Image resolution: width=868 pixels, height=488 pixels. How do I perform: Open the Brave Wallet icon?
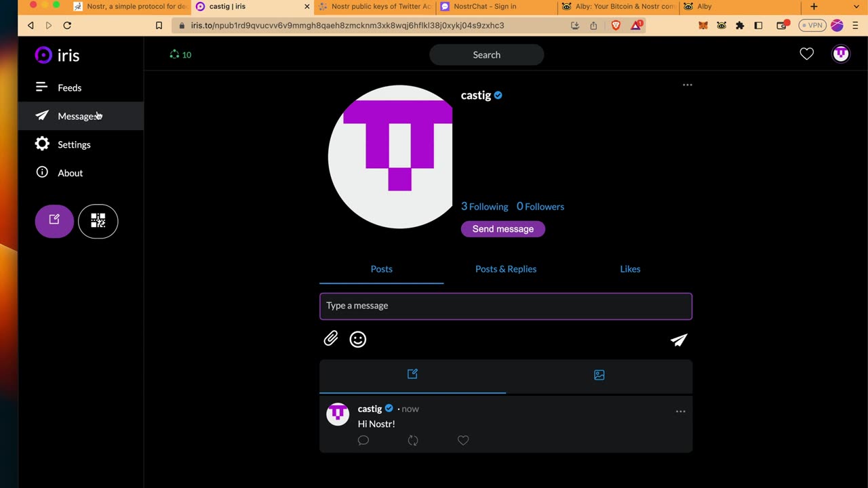782,25
